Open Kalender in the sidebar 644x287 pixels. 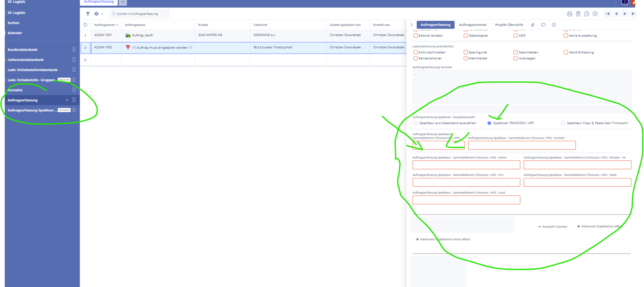click(x=15, y=33)
